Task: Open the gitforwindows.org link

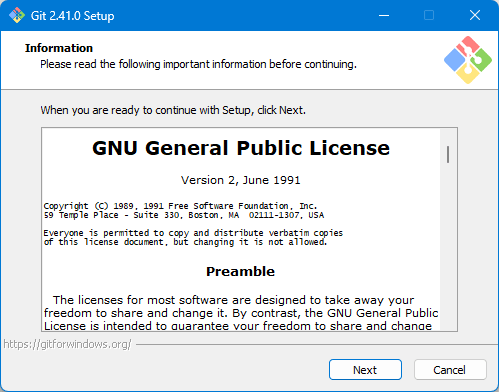Action: click(67, 344)
